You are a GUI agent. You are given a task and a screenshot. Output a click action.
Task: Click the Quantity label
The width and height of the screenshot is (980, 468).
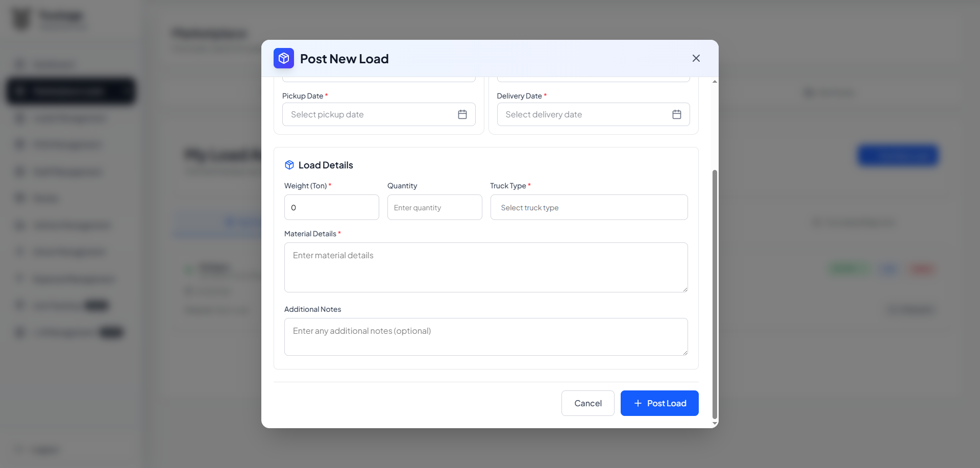pos(402,186)
